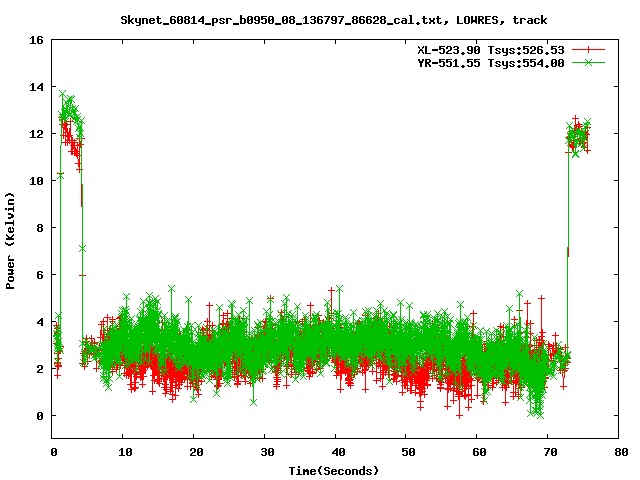Screen dimensions: 640x480
Task: Click y-axis tick label 12
Action: pyautogui.click(x=36, y=134)
